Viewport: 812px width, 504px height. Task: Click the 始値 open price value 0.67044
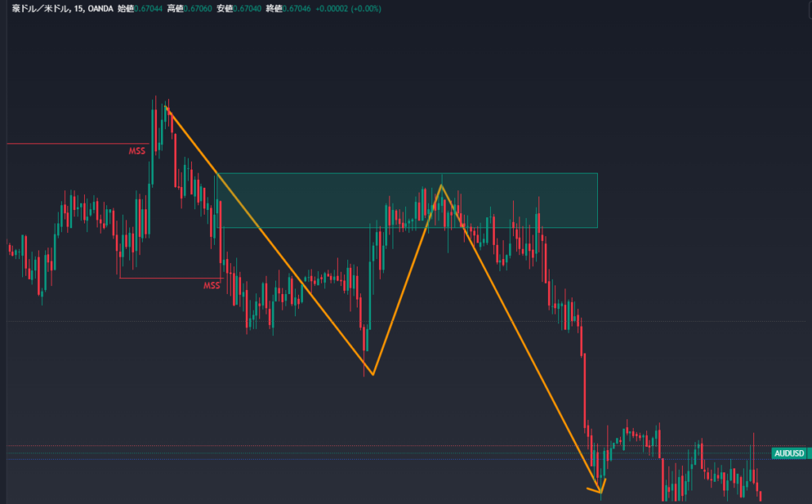pos(151,9)
